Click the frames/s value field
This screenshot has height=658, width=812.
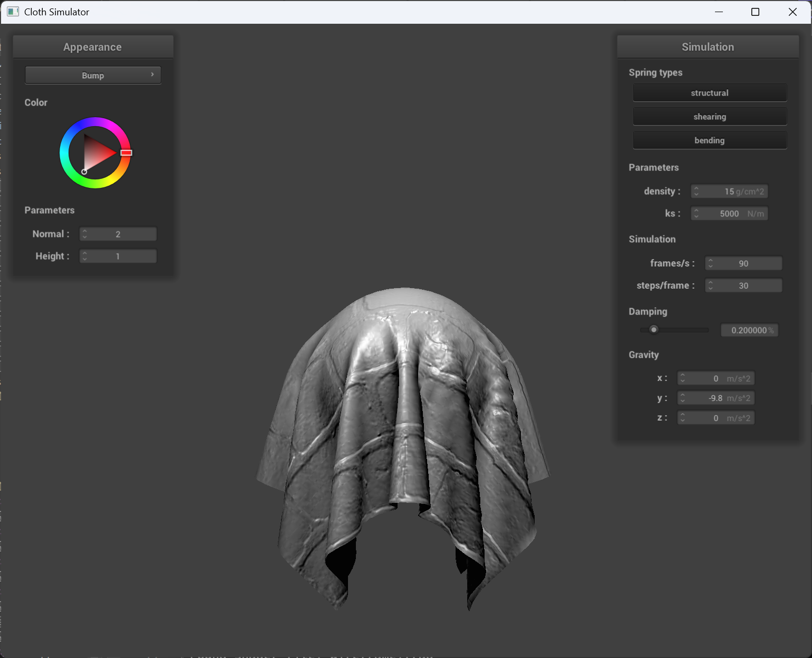pos(743,263)
